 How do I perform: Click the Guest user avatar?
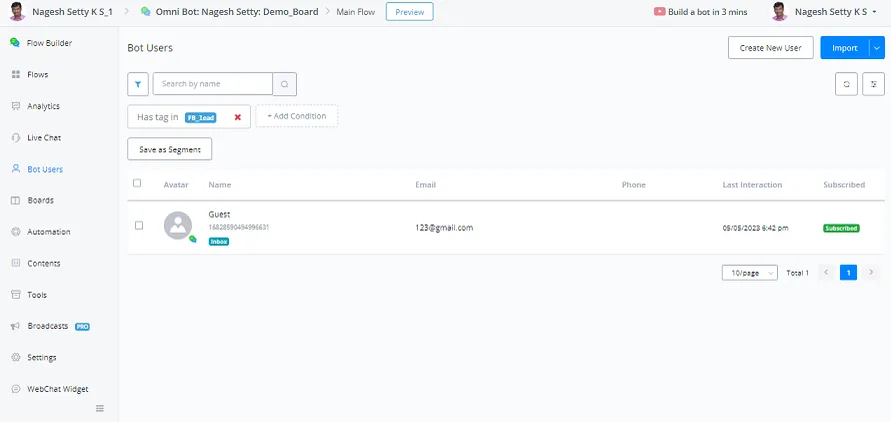178,225
